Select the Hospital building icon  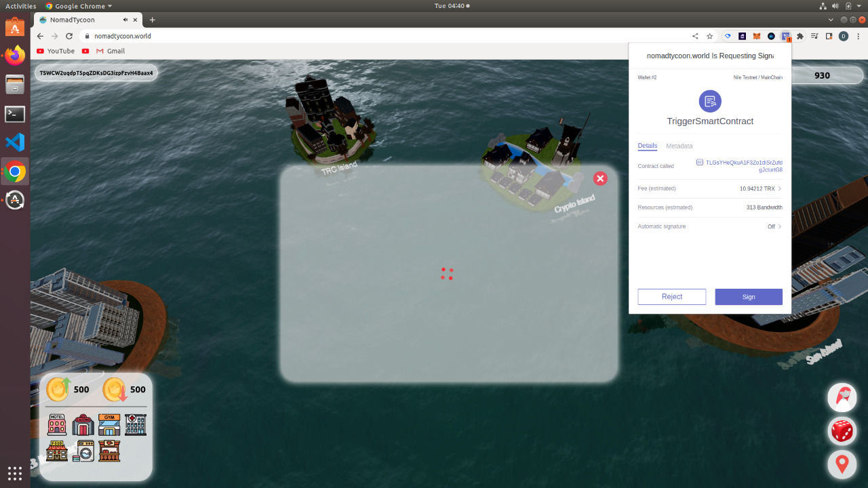136,425
